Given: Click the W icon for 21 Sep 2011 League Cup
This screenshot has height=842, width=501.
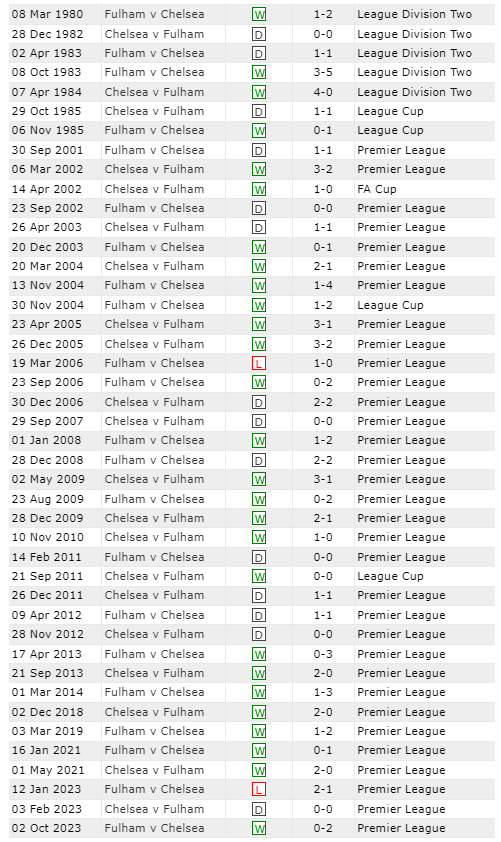Looking at the screenshot, I should [259, 577].
